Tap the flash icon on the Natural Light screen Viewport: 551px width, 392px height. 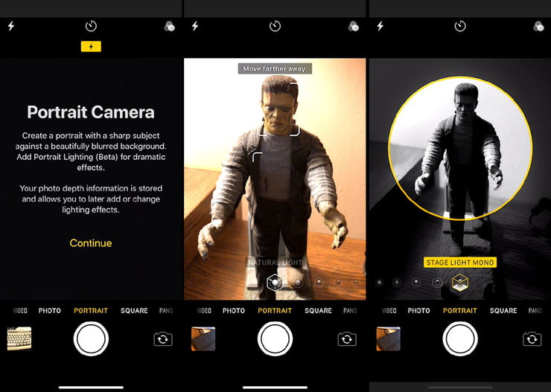(195, 26)
